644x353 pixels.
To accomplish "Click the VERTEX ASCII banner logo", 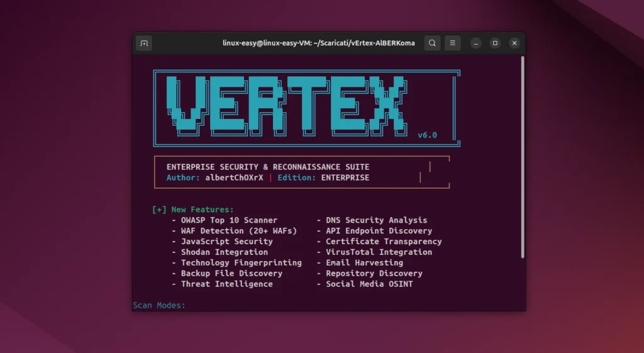I will point(287,106).
